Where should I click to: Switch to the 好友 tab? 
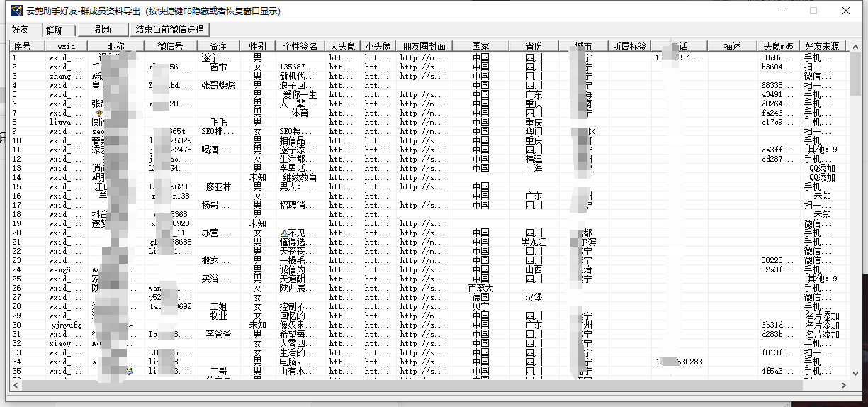20,30
